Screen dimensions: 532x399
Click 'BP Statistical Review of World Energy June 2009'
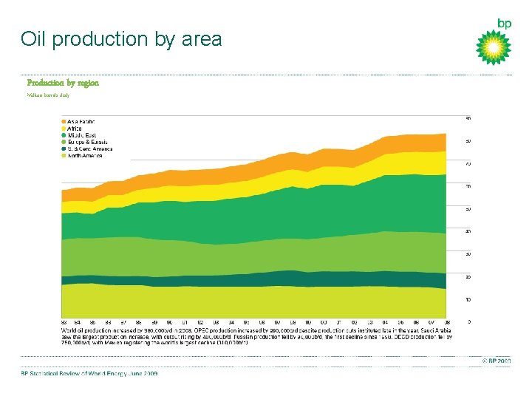click(x=89, y=374)
